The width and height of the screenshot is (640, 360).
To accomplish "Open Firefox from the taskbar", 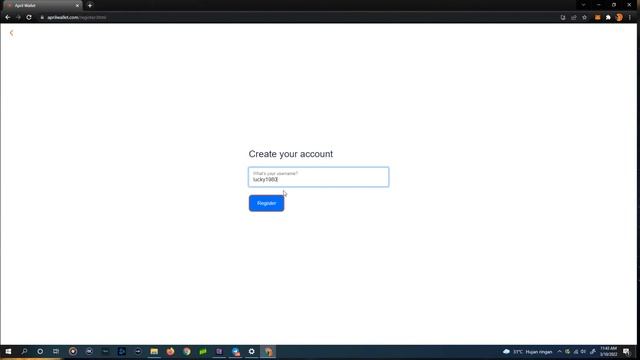I will (x=170, y=351).
